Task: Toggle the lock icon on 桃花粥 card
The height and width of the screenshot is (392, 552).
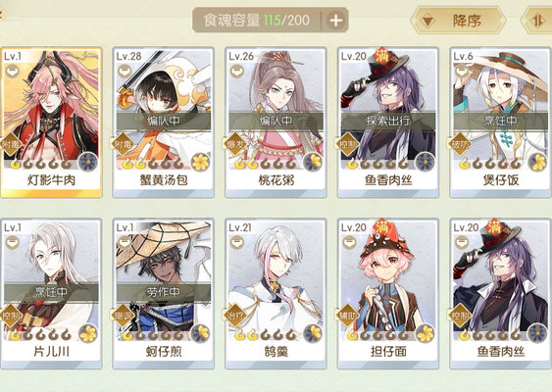Action: tap(237, 72)
